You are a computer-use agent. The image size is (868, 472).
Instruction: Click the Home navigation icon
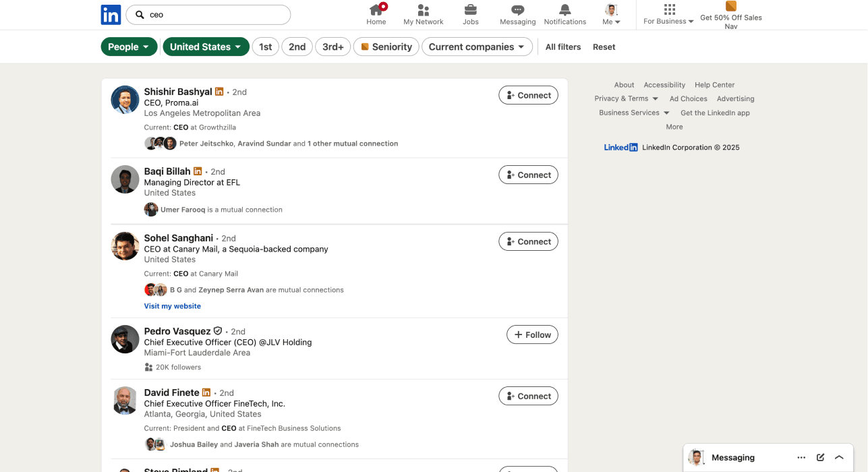[x=376, y=10]
